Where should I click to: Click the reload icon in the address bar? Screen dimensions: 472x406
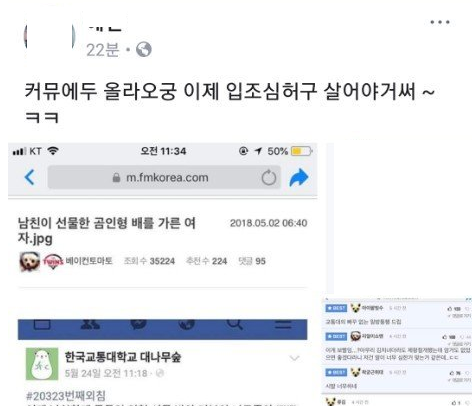(x=269, y=177)
